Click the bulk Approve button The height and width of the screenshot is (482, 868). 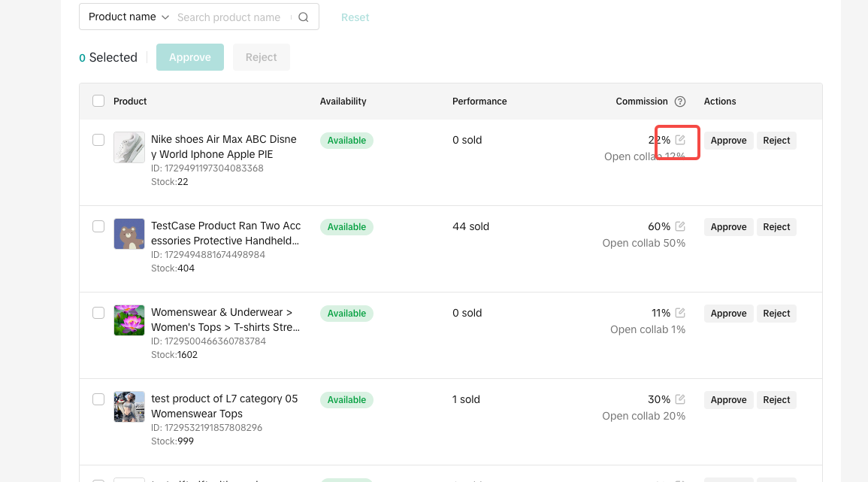click(x=190, y=57)
